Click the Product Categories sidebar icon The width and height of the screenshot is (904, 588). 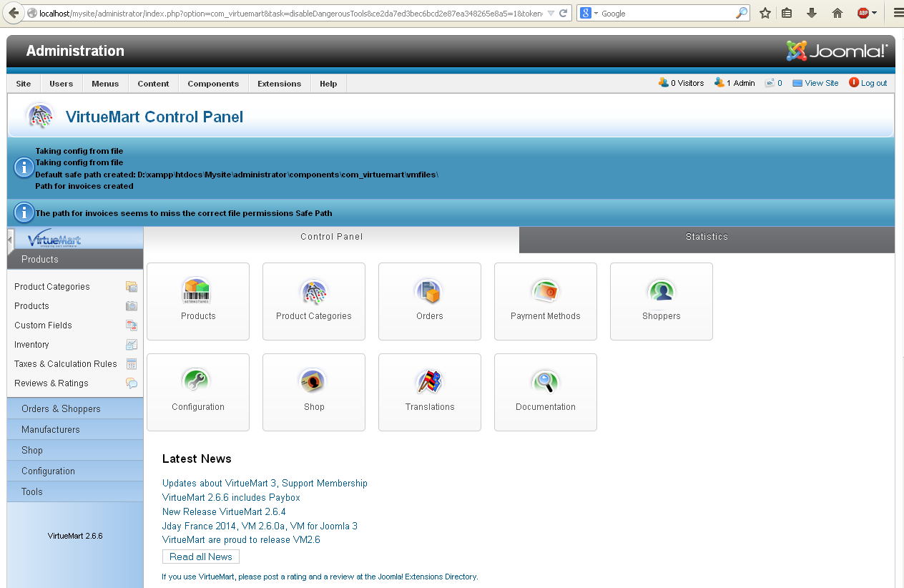click(x=132, y=287)
